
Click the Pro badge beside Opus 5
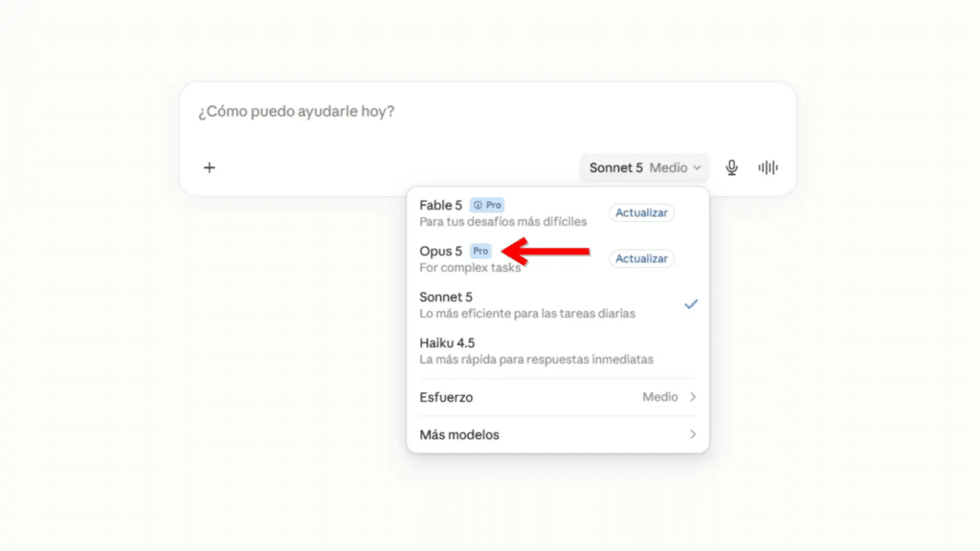click(480, 252)
